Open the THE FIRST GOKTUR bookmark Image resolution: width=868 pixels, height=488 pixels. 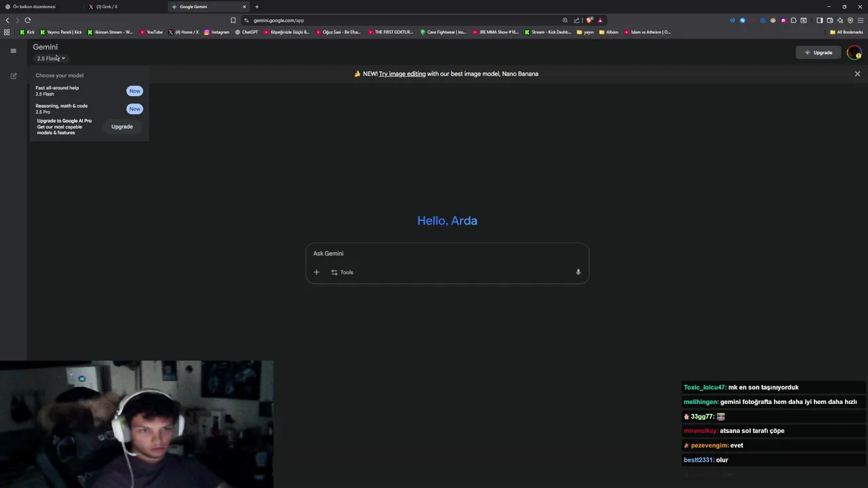pos(391,32)
